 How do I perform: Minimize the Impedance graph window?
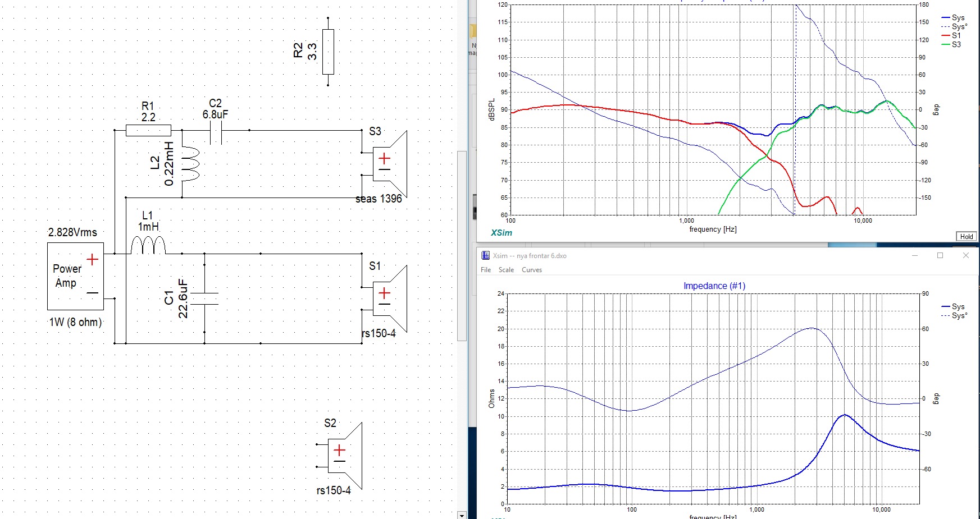pyautogui.click(x=915, y=255)
